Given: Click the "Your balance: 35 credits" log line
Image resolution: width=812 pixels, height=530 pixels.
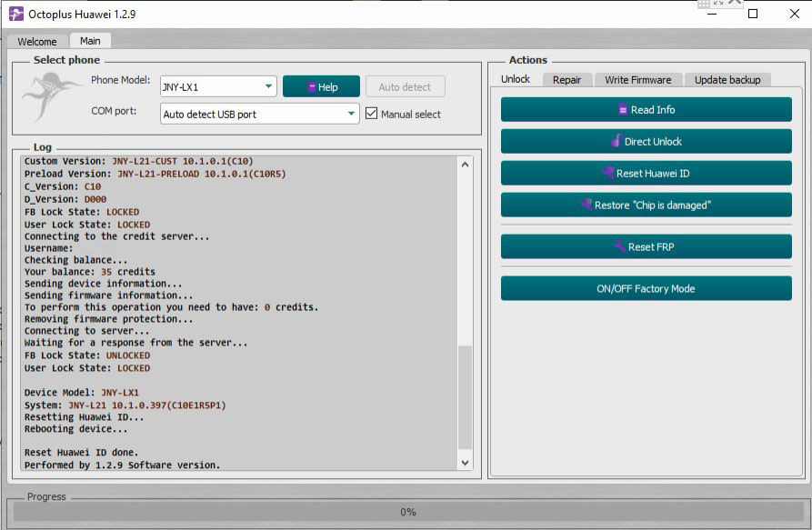Looking at the screenshot, I should (90, 272).
